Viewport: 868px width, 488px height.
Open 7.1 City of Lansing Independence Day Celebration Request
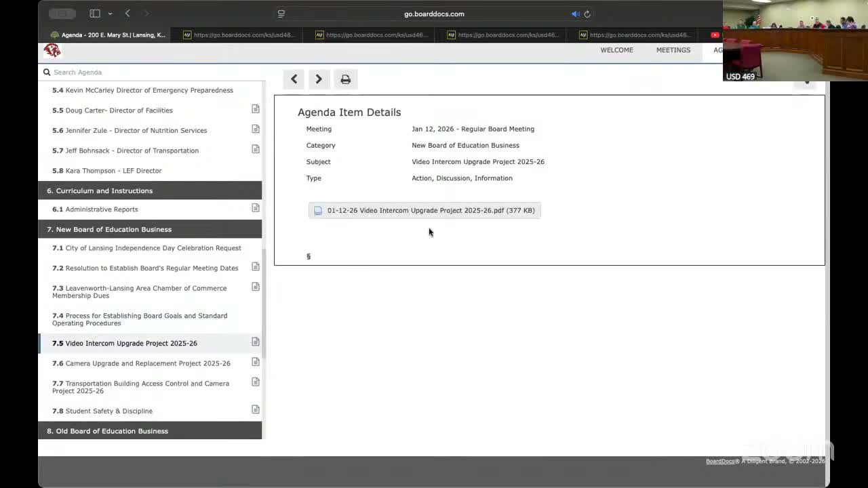click(x=146, y=248)
